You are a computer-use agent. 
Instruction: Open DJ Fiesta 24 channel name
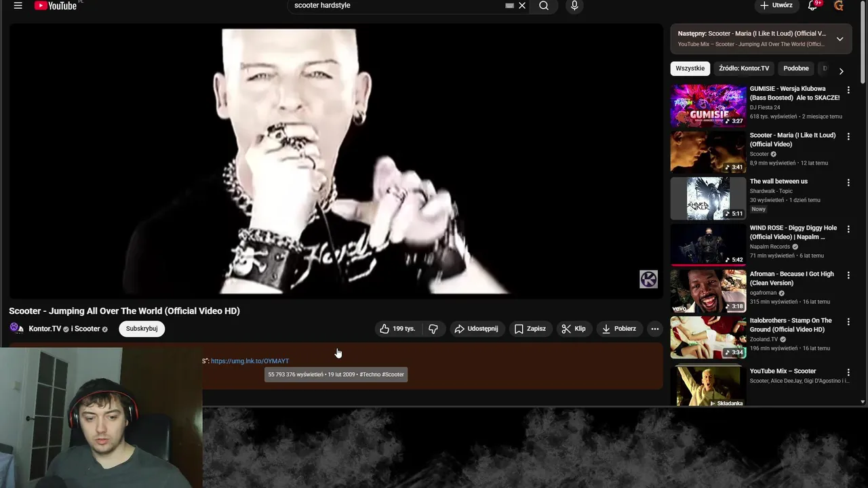[765, 107]
